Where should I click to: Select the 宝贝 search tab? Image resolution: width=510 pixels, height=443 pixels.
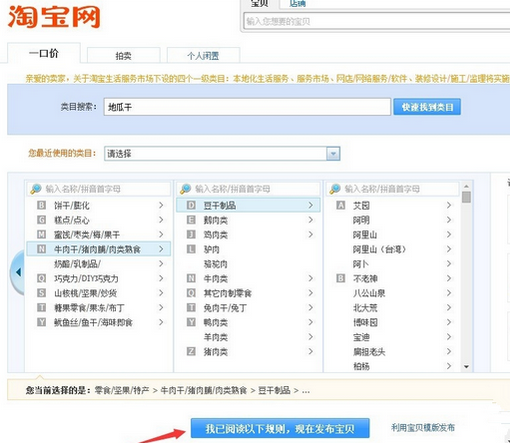pyautogui.click(x=260, y=4)
